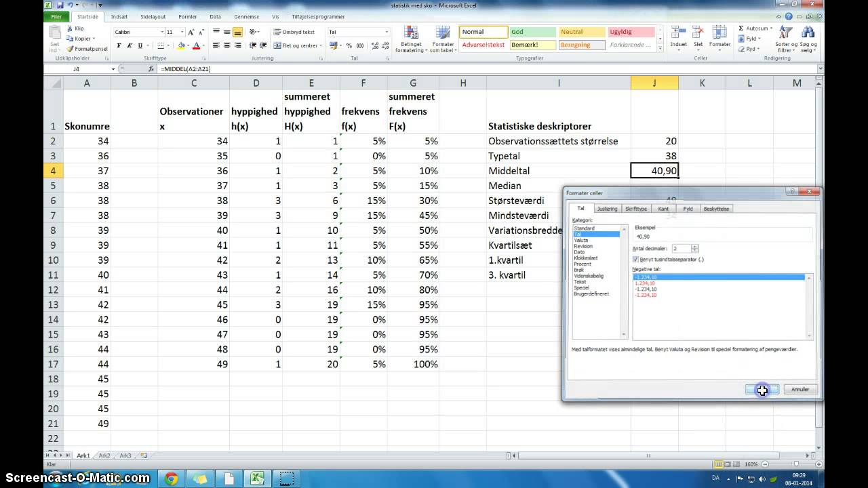Click the Ugyldig cell style swatch
Image resolution: width=868 pixels, height=488 pixels.
click(631, 32)
